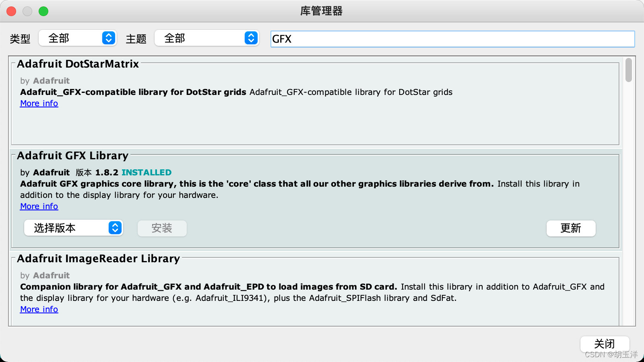Click the 主题 label text
The image size is (644, 362).
click(x=136, y=39)
